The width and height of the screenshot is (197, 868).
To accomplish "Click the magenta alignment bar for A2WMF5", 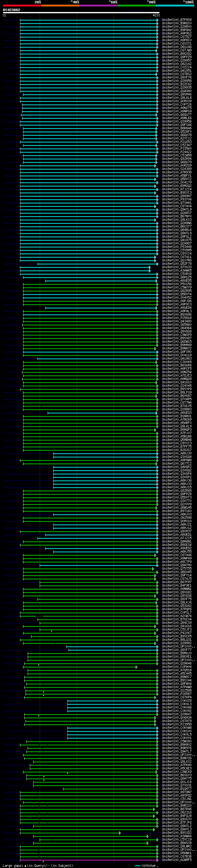I will (89, 860).
